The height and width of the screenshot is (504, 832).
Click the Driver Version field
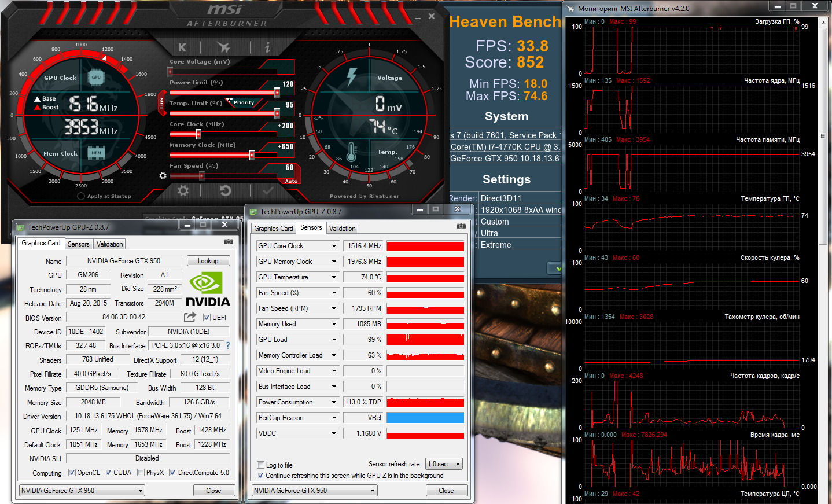pos(148,416)
